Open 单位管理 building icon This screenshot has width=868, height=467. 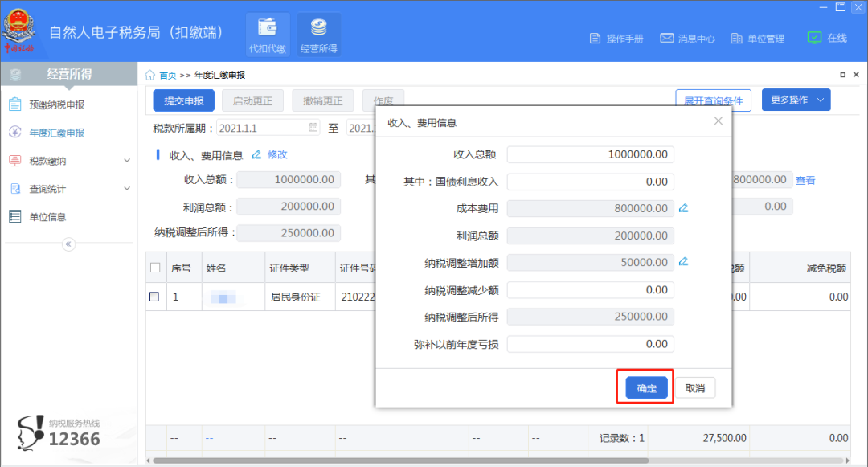[736, 39]
